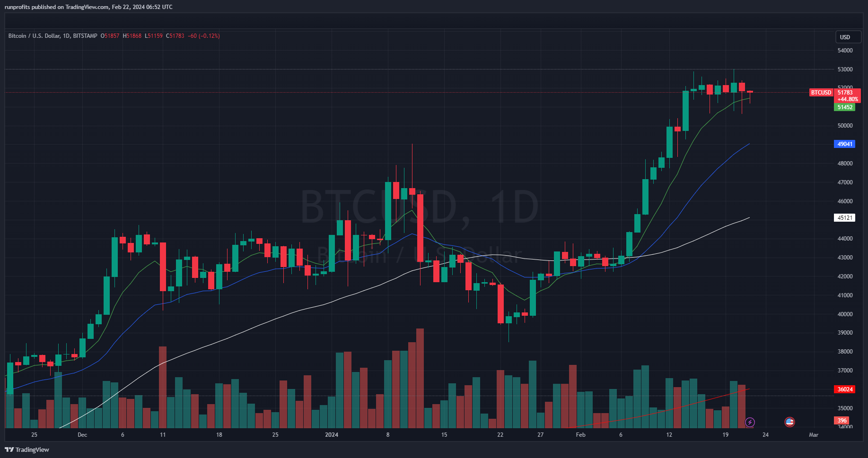
Task: Click the red 51783 last price tag
Action: pyautogui.click(x=846, y=93)
